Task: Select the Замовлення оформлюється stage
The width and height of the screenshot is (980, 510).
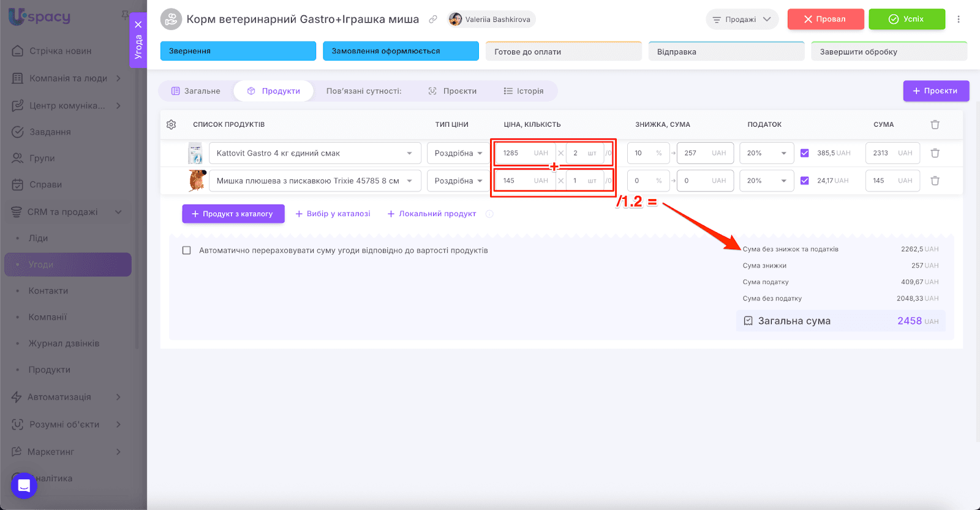Action: [x=401, y=51]
